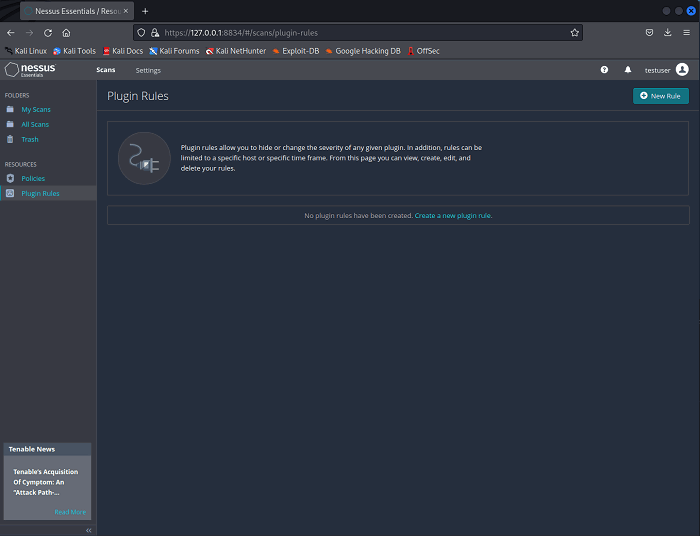The image size is (700, 536).
Task: Open the testuser account menu
Action: pyautogui.click(x=657, y=70)
